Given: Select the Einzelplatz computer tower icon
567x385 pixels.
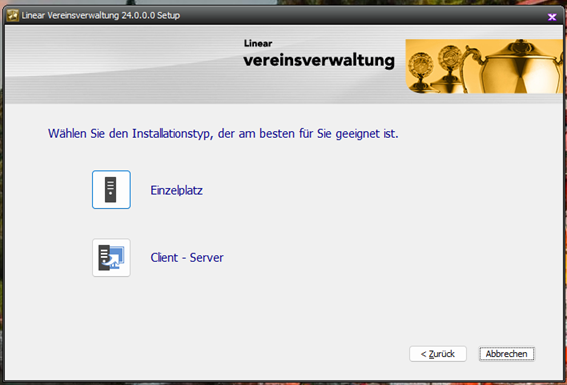Looking at the screenshot, I should [111, 189].
